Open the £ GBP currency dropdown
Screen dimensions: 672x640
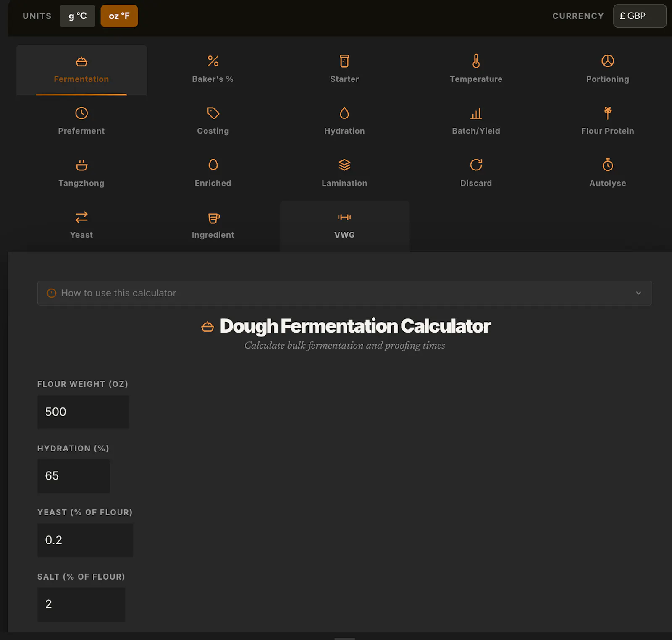640,16
